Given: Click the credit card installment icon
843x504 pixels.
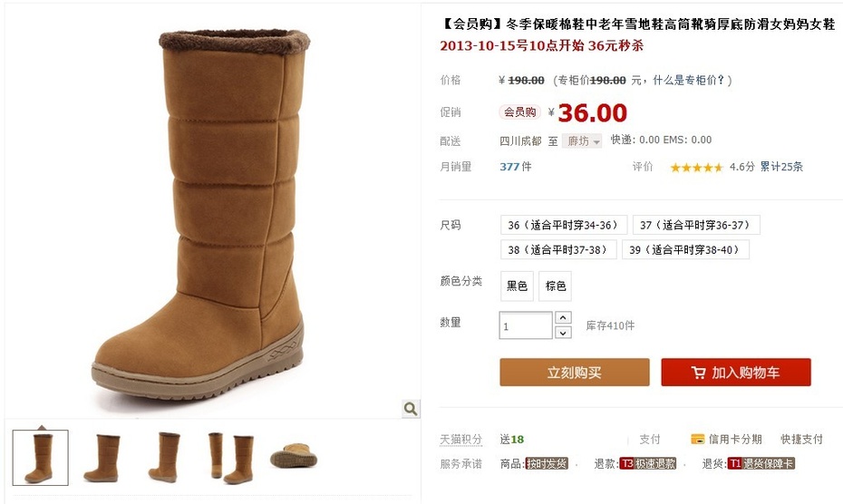Looking at the screenshot, I should coord(697,439).
